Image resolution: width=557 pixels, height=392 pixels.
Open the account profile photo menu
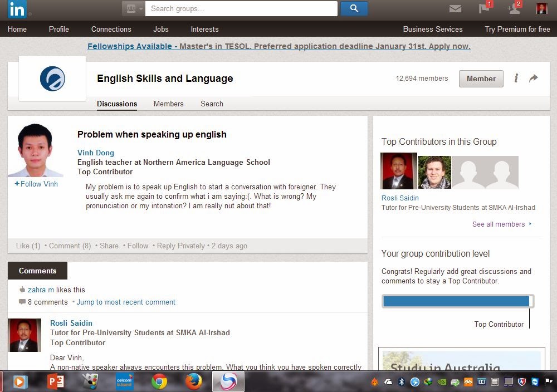click(x=542, y=8)
